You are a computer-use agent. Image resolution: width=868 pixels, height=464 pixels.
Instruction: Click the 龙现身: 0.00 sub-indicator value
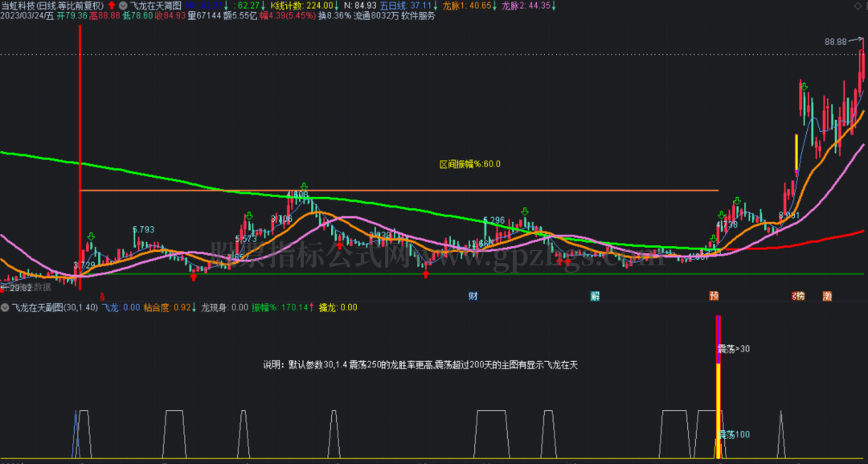tap(224, 307)
